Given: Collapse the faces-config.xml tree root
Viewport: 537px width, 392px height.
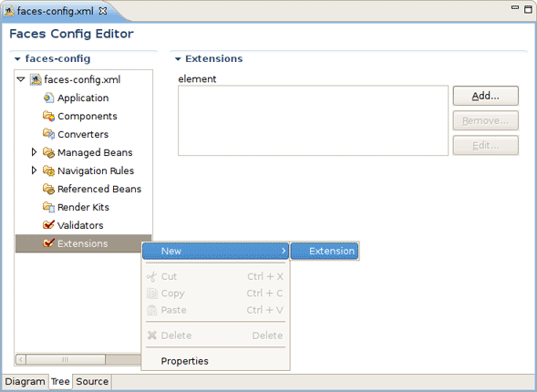Looking at the screenshot, I should [x=21, y=79].
